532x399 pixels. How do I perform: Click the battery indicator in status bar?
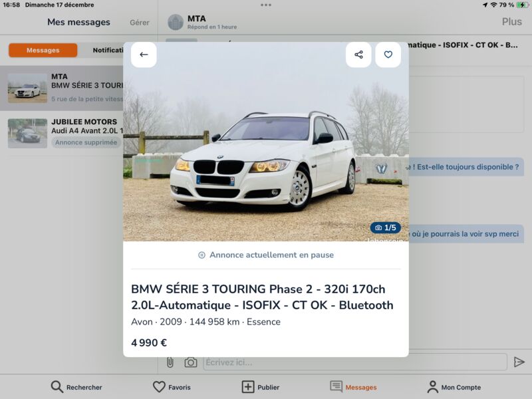(522, 5)
